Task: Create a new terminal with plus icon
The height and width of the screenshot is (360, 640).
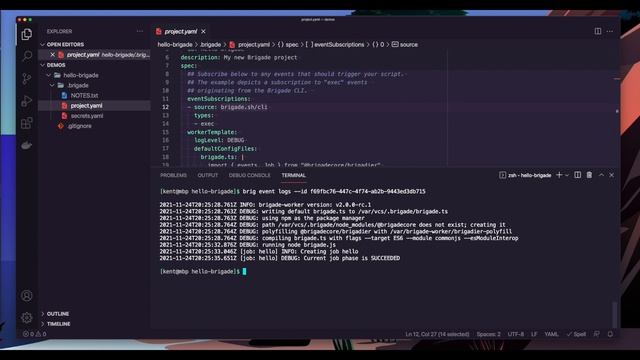Action: pos(559,175)
